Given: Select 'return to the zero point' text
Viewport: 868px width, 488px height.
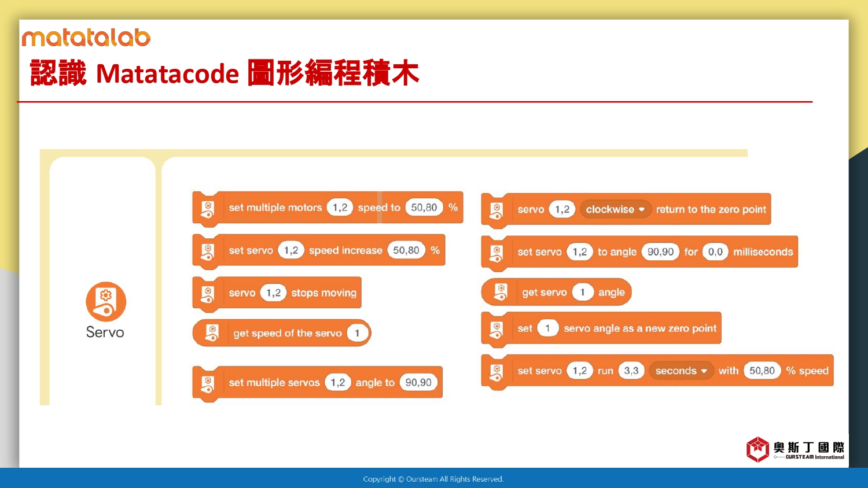Looking at the screenshot, I should pos(711,209).
